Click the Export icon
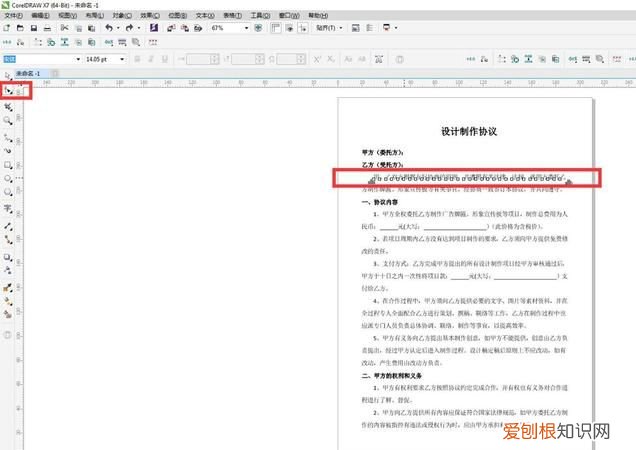636x450 pixels. click(x=185, y=28)
